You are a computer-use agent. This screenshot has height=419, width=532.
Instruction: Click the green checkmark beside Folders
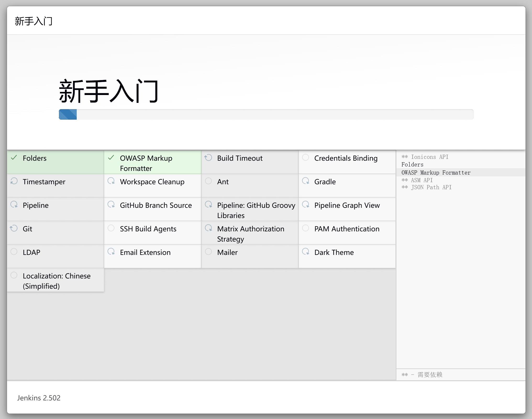[14, 158]
